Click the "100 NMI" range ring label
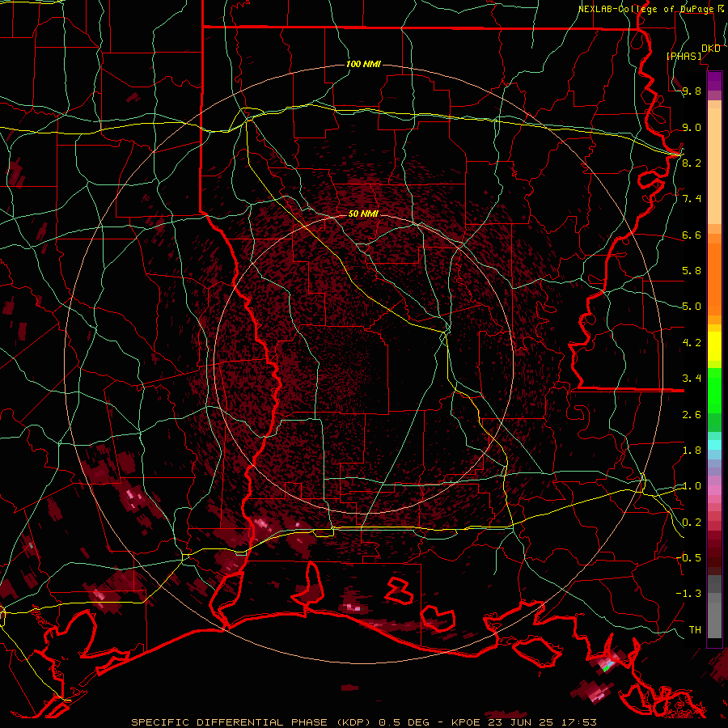Screen dimensions: 728x728 363,64
